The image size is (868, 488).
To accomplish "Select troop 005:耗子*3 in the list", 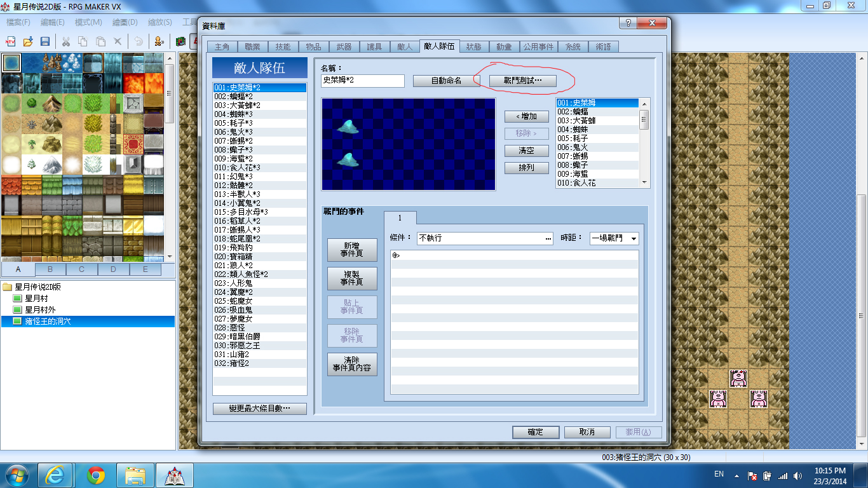I will pyautogui.click(x=259, y=123).
